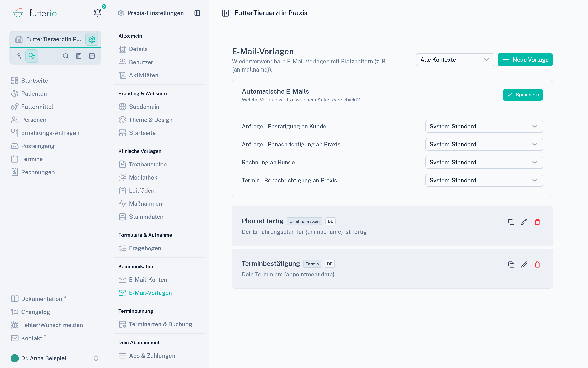The height and width of the screenshot is (368, 588).
Task: Create a Neue Vorlage
Action: click(525, 60)
